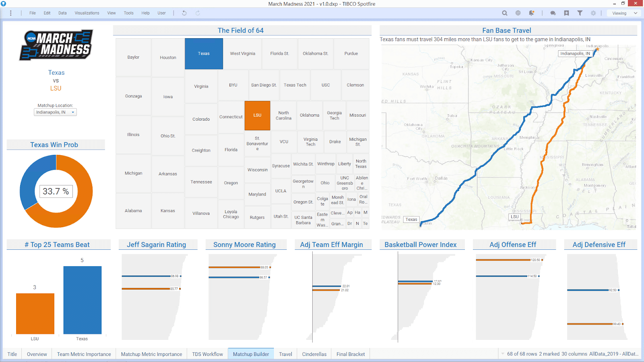Click the LSU label on the map

[x=515, y=217]
